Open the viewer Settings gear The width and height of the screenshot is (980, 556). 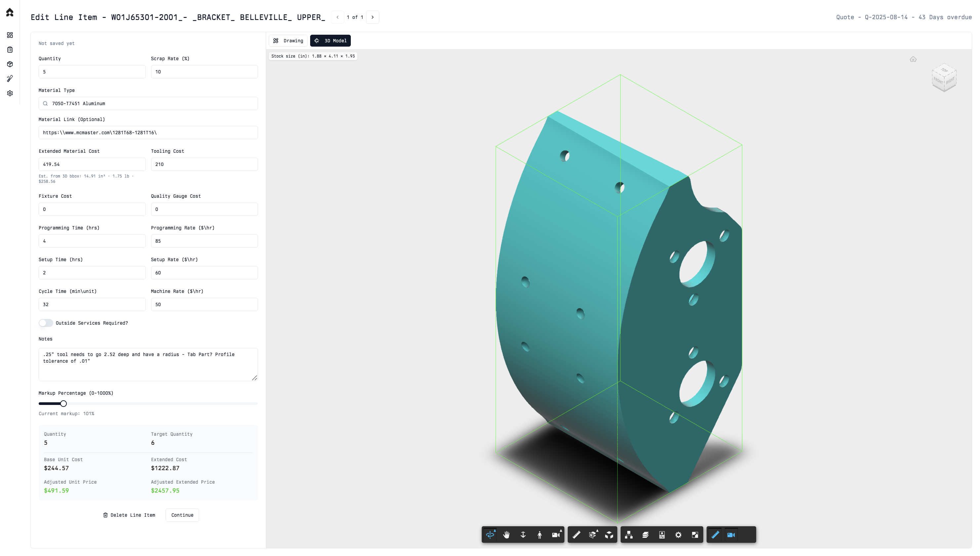(x=678, y=535)
